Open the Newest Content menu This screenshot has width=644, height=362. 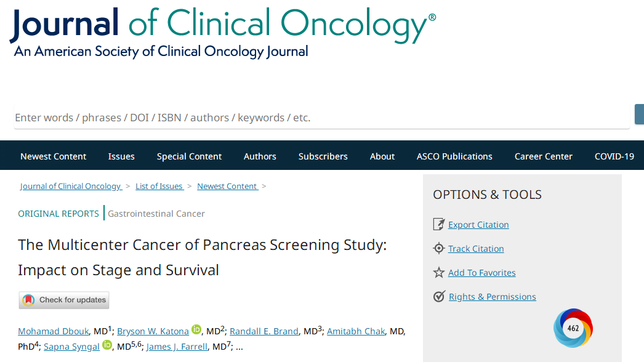coord(53,156)
